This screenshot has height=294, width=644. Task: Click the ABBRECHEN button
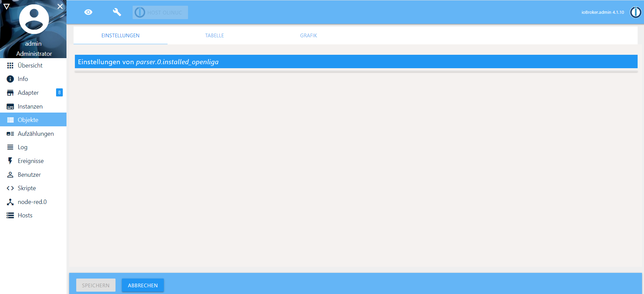click(143, 285)
